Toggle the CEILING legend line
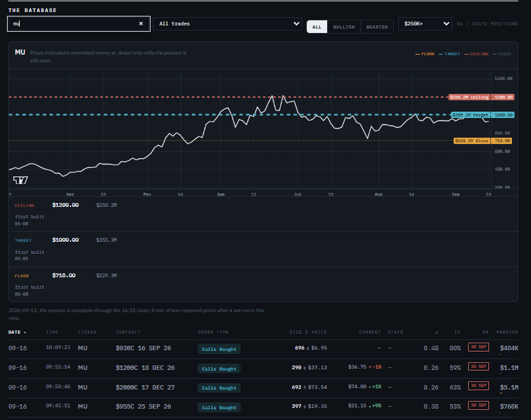 476,54
